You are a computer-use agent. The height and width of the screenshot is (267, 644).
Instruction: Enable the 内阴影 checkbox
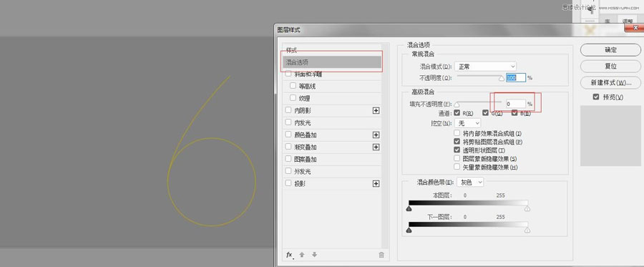pos(288,110)
